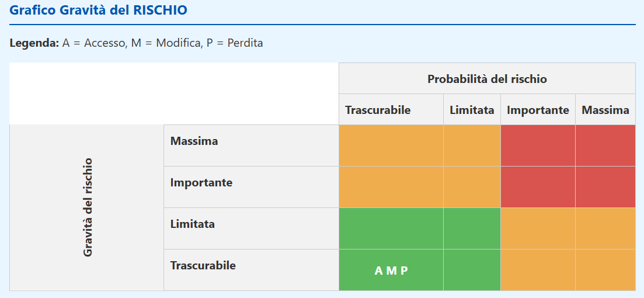The image size is (644, 298).
Task: Click the Limitata probability column header
Action: (x=472, y=110)
